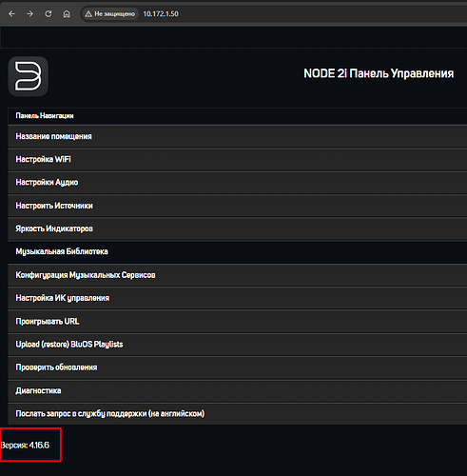Click 'Проверить обновления' to check updates
The image size is (467, 476).
click(x=238, y=367)
